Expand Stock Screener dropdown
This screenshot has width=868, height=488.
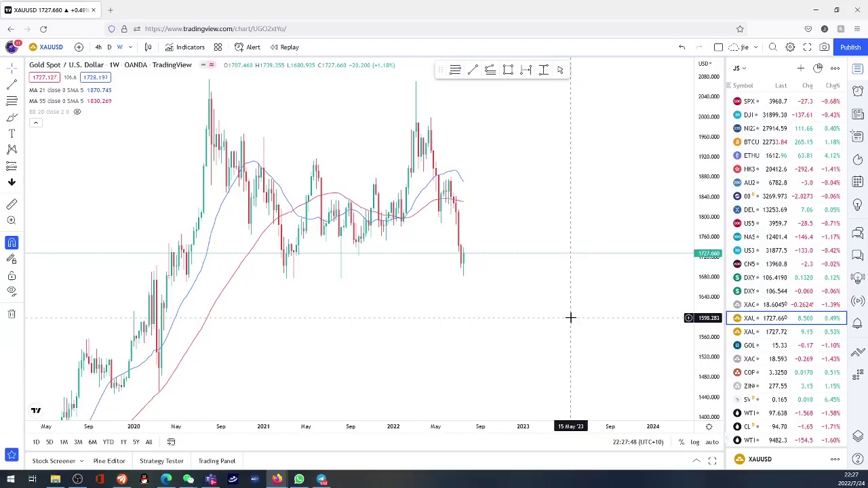pyautogui.click(x=81, y=461)
